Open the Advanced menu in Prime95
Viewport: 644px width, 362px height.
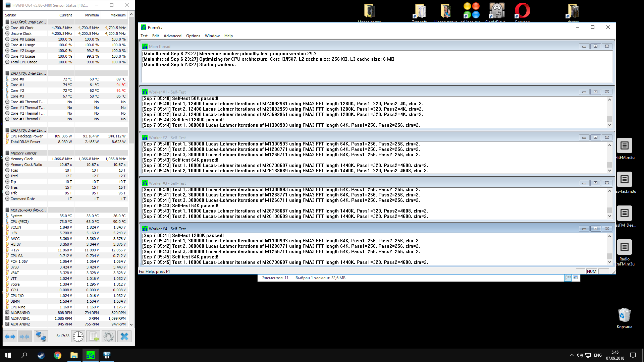[x=172, y=36]
